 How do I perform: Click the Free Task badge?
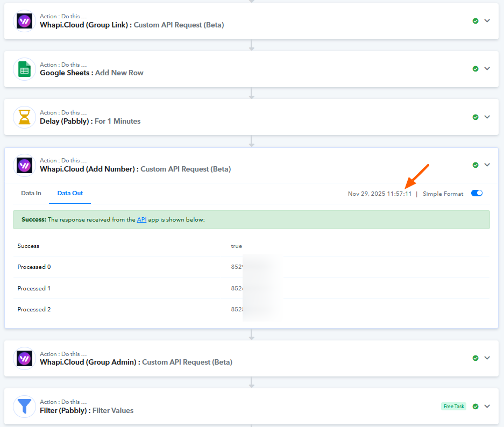pyautogui.click(x=453, y=407)
